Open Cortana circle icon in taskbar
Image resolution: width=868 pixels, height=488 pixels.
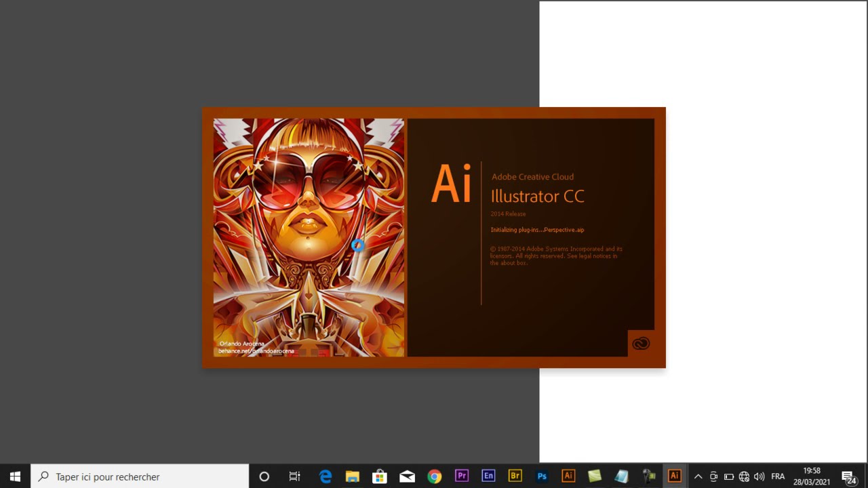(264, 476)
